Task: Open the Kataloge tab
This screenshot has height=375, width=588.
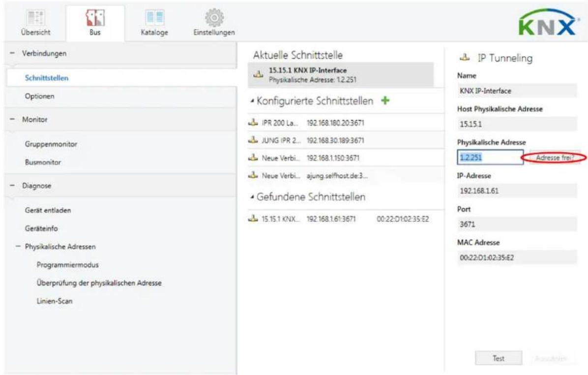Action: [154, 23]
